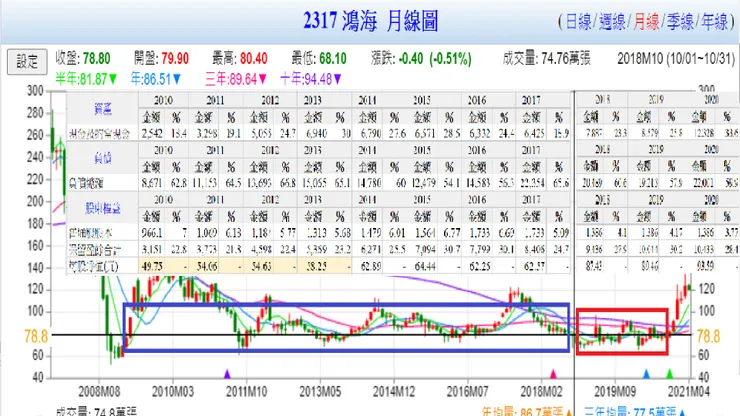Click the 2,542 asset amount for 2010
Screen dimensions: 740x416
click(x=152, y=134)
